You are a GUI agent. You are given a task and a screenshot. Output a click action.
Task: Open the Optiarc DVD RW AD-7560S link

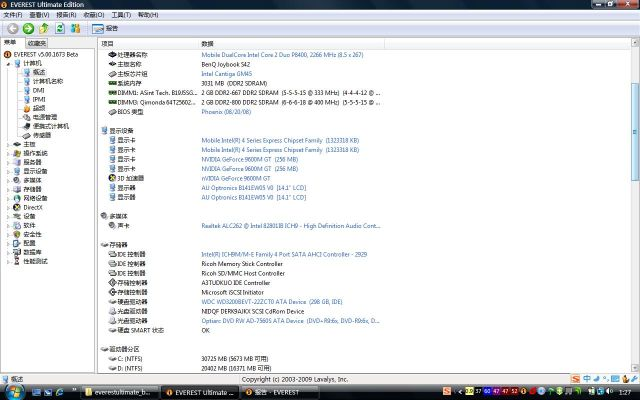point(290,321)
